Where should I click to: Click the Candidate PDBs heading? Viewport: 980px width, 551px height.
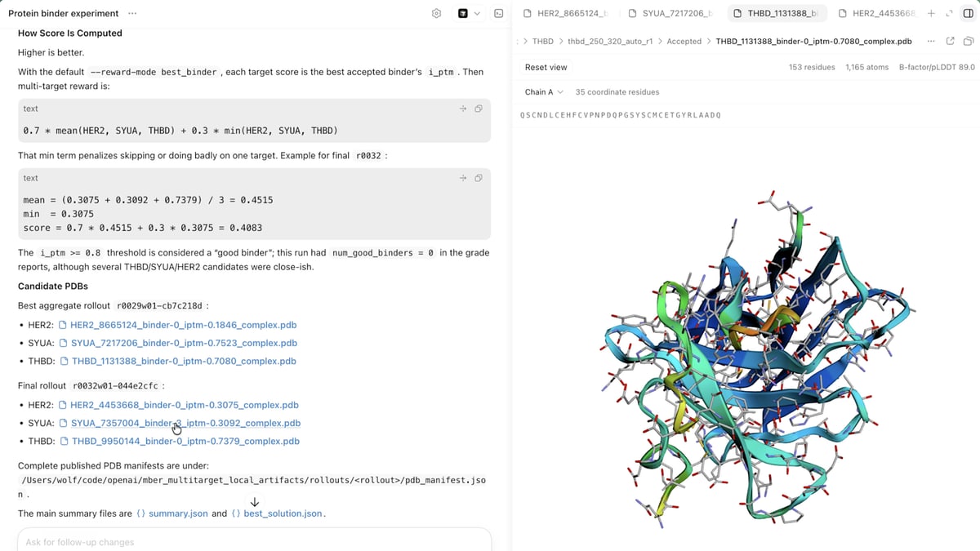(x=53, y=287)
